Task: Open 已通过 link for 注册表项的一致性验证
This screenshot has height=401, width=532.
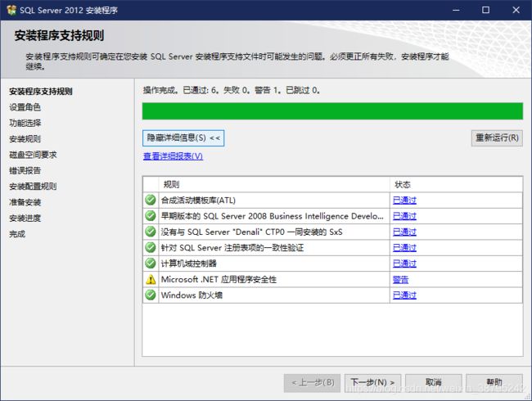Action: pyautogui.click(x=404, y=248)
